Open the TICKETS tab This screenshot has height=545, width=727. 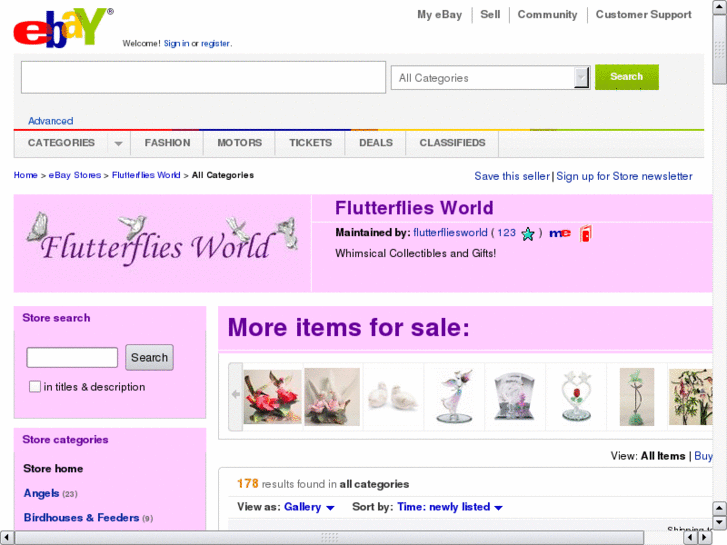[310, 143]
